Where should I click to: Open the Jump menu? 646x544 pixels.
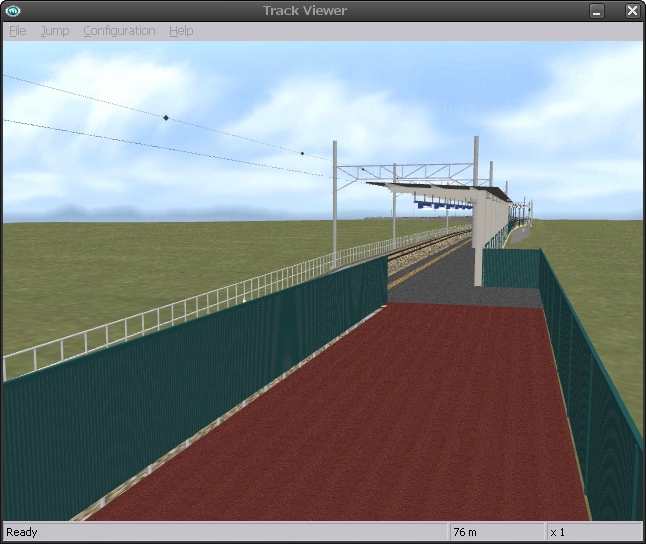55,31
